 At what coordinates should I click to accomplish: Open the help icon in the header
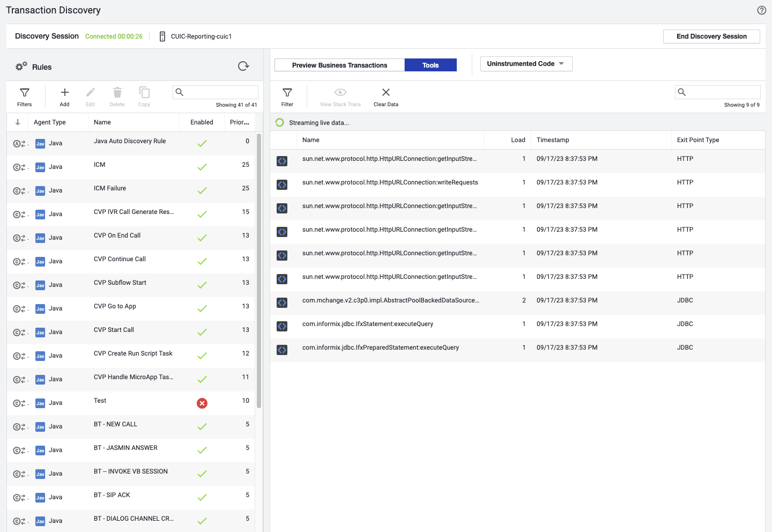pyautogui.click(x=761, y=10)
